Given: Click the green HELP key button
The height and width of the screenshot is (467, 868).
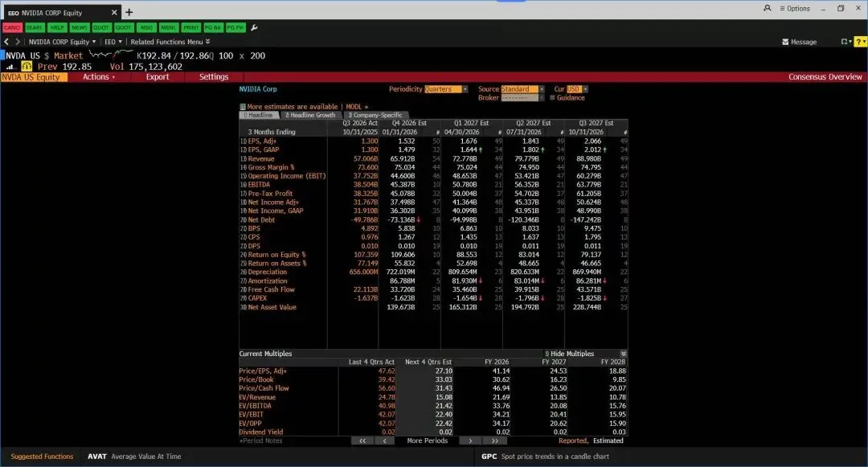Looking at the screenshot, I should tap(57, 27).
